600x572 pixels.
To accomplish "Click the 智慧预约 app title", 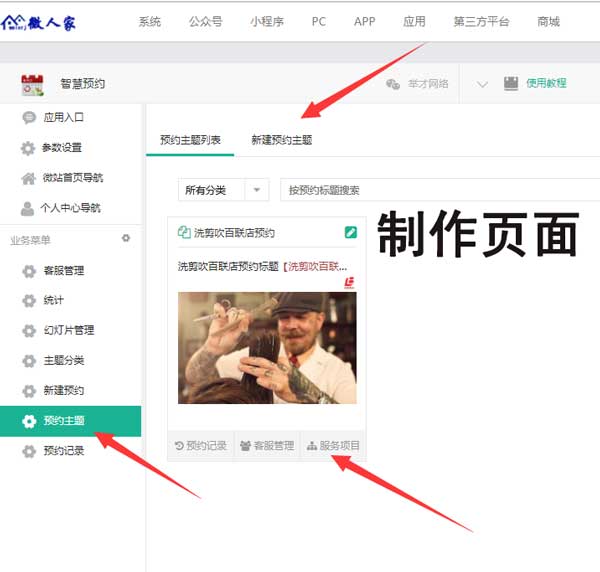I will click(x=83, y=84).
